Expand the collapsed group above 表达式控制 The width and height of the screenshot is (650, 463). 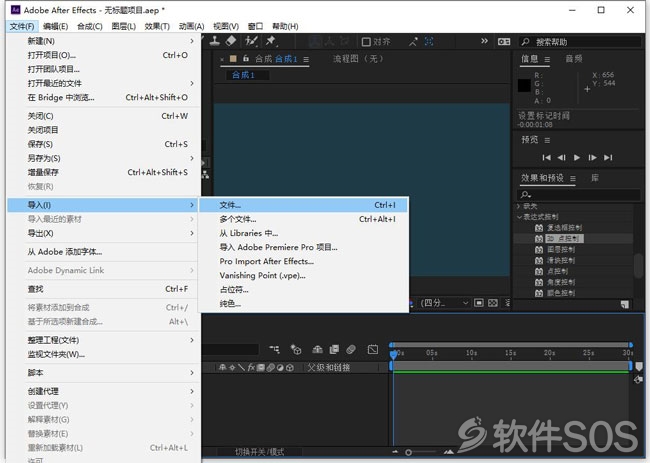click(x=519, y=206)
